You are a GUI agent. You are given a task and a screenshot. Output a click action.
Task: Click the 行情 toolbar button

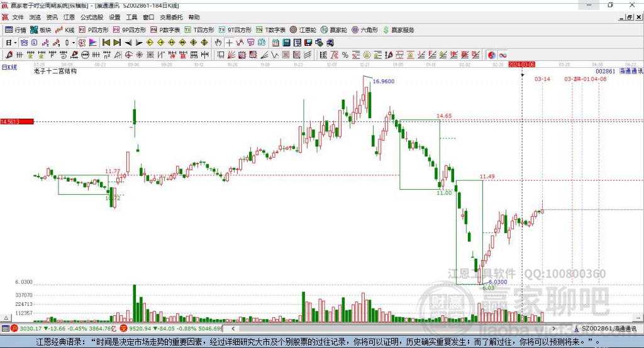point(16,30)
